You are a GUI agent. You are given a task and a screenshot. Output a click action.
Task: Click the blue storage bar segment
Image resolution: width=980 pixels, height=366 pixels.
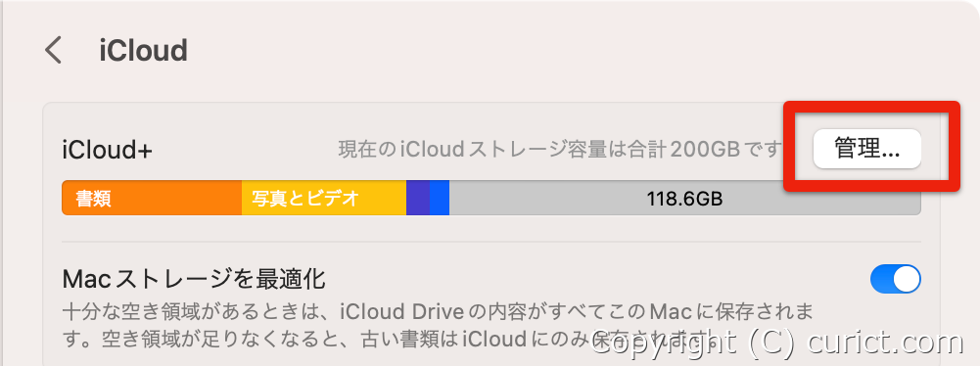pyautogui.click(x=440, y=198)
